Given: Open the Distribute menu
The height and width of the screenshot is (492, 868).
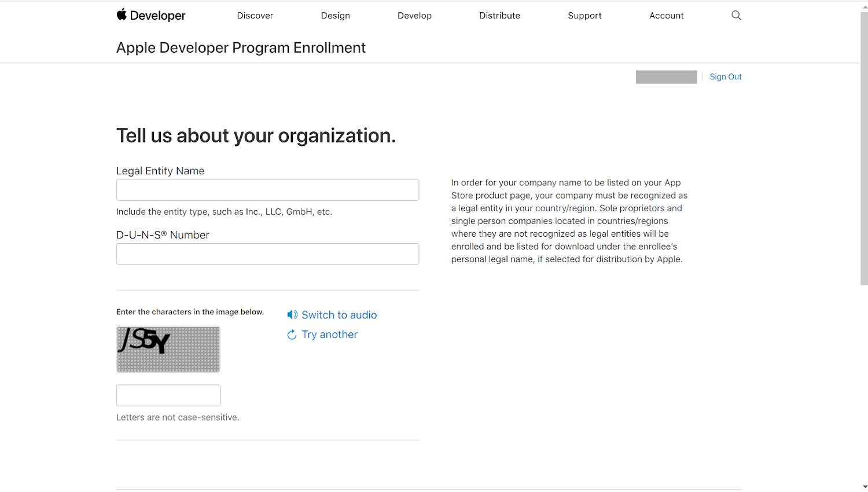Looking at the screenshot, I should click(x=499, y=16).
